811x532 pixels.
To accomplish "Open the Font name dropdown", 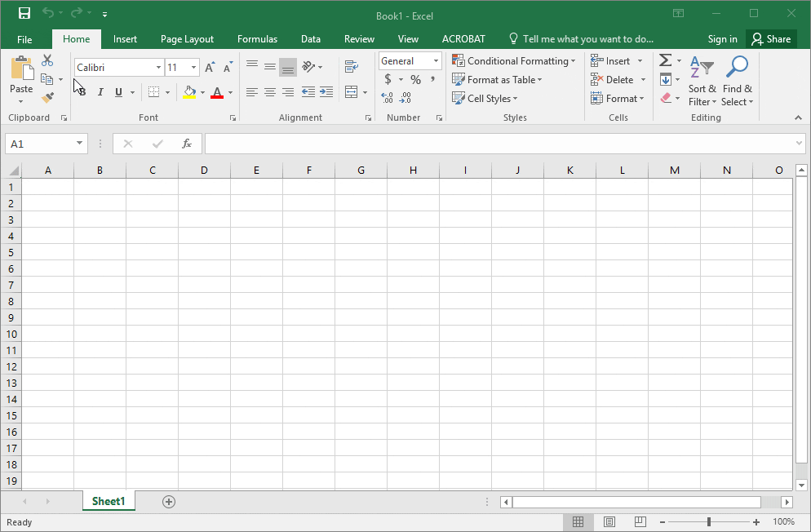I will 157,67.
